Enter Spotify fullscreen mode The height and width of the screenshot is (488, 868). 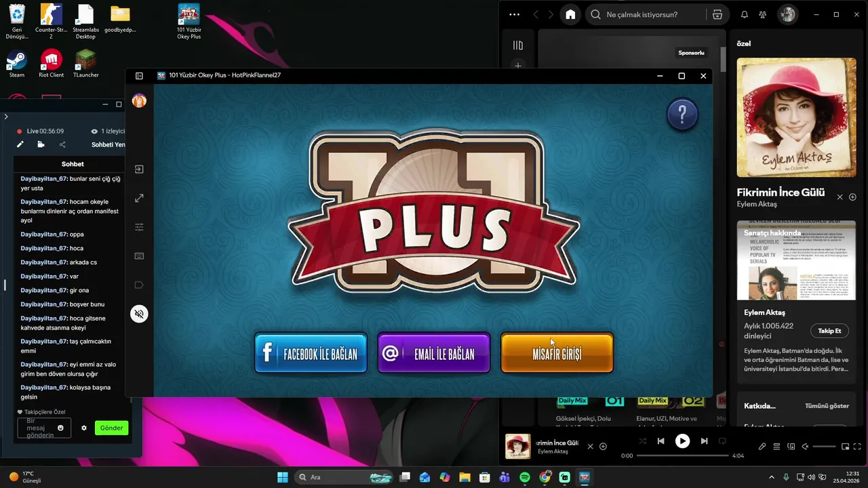click(x=859, y=447)
